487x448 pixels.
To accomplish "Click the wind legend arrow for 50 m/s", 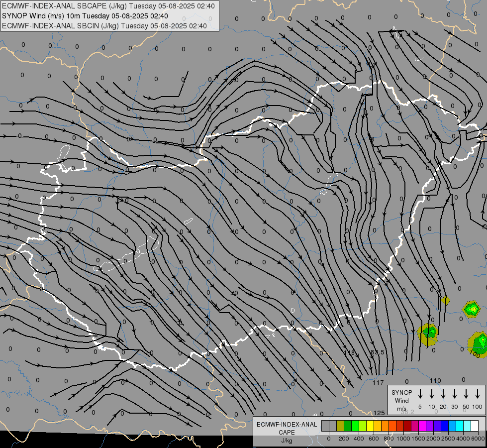I will pos(466,394).
